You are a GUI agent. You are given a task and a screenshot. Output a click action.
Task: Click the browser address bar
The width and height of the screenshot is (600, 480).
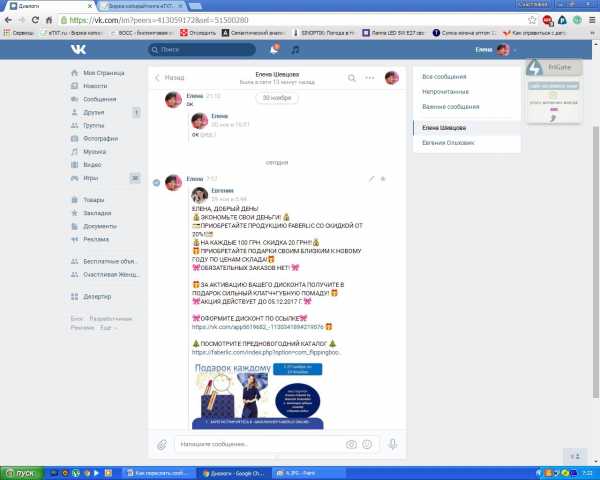coord(293,20)
